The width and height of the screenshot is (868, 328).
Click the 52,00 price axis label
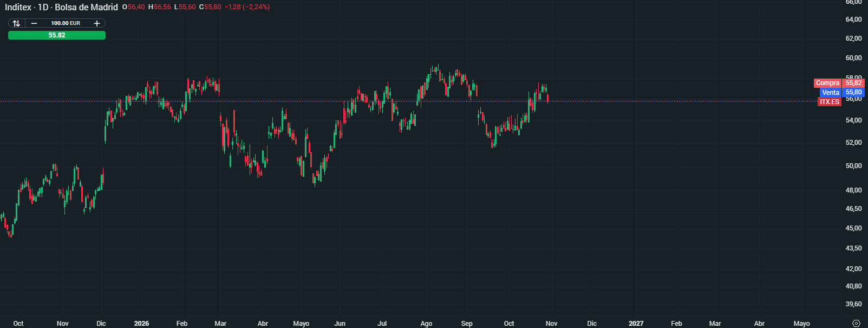point(854,143)
